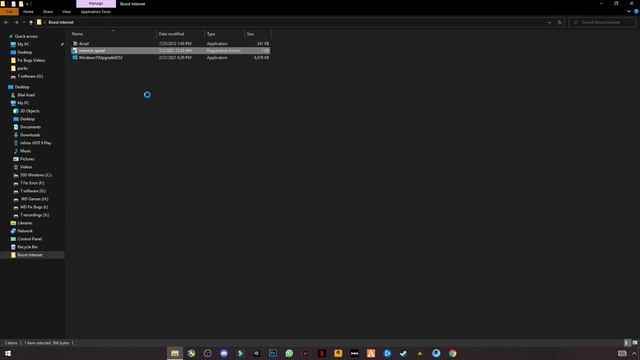The image size is (640, 360).
Task: Select Documents in navigation pane
Action: tap(30, 127)
